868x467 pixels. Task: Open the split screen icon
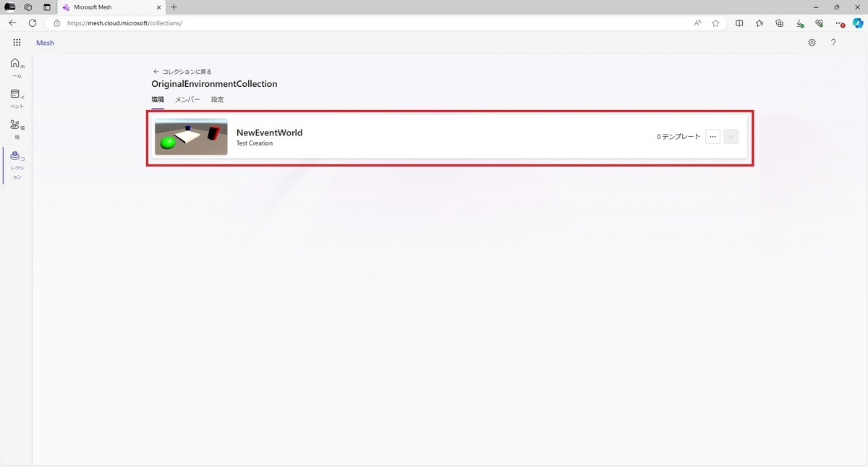pos(739,23)
